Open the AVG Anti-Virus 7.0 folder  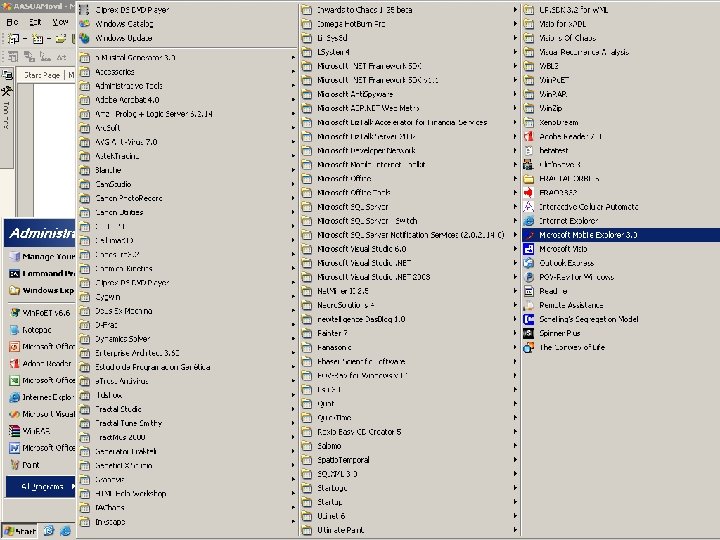187,142
